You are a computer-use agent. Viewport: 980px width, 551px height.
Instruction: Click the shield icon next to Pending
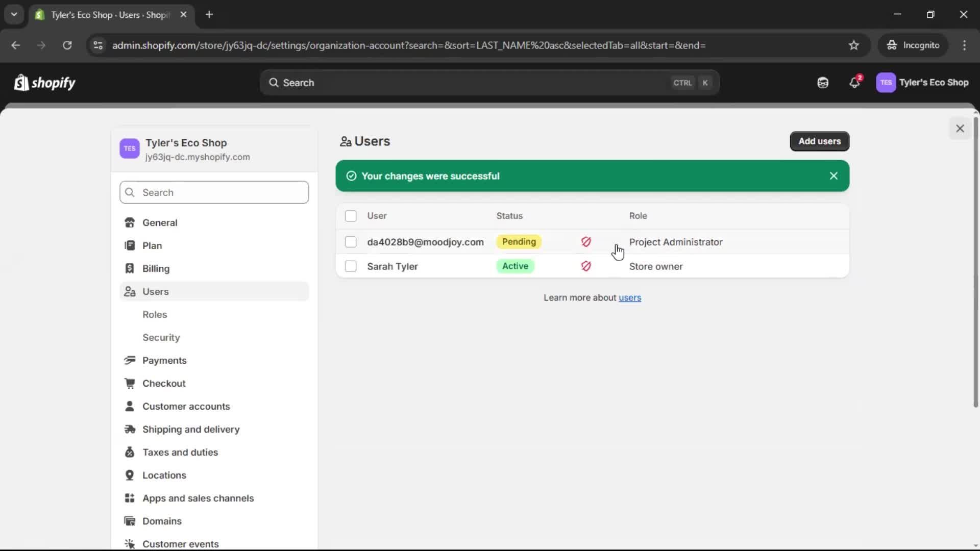click(x=585, y=242)
